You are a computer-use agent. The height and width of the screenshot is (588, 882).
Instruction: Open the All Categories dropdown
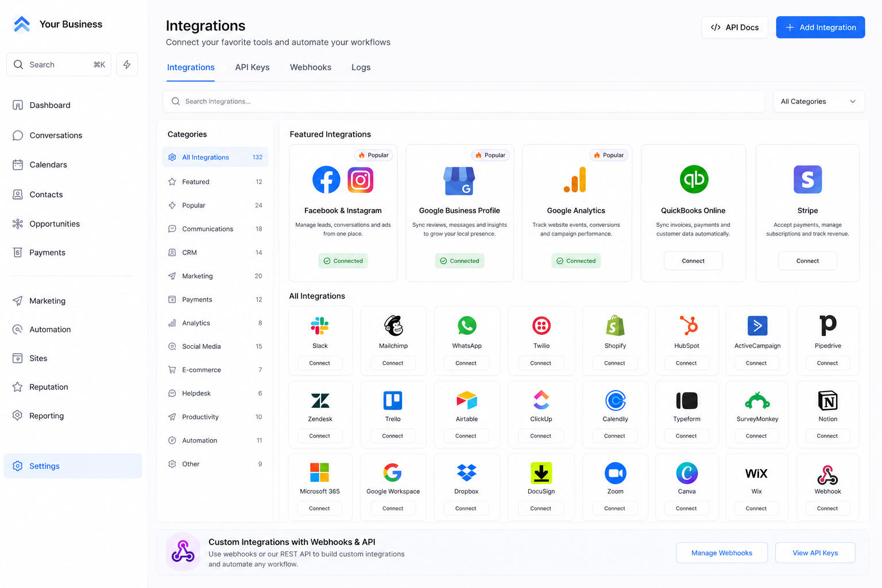[x=819, y=101]
